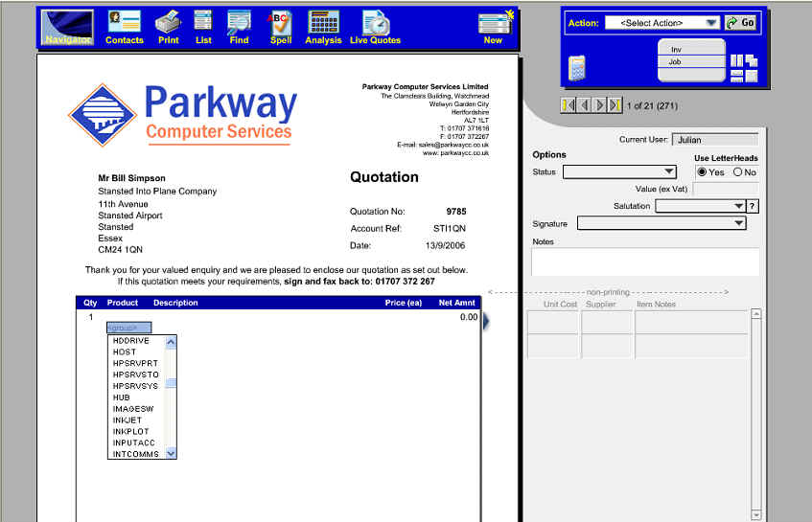Choose INKPLOT from product list
This screenshot has width=812, height=522.
click(x=131, y=432)
